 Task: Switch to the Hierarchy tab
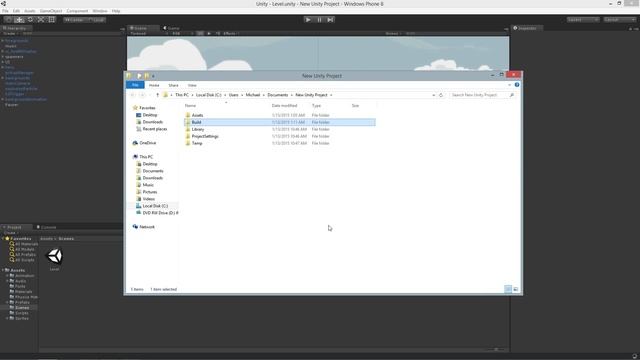click(15, 28)
